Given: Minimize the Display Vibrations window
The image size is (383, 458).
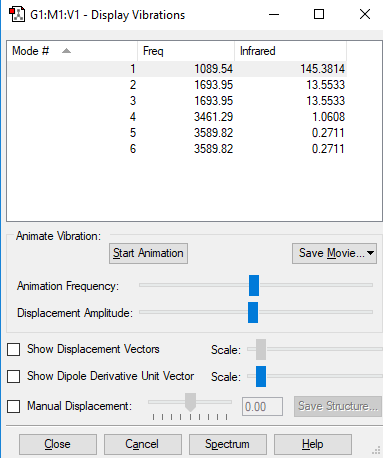Looking at the screenshot, I should pyautogui.click(x=274, y=14).
